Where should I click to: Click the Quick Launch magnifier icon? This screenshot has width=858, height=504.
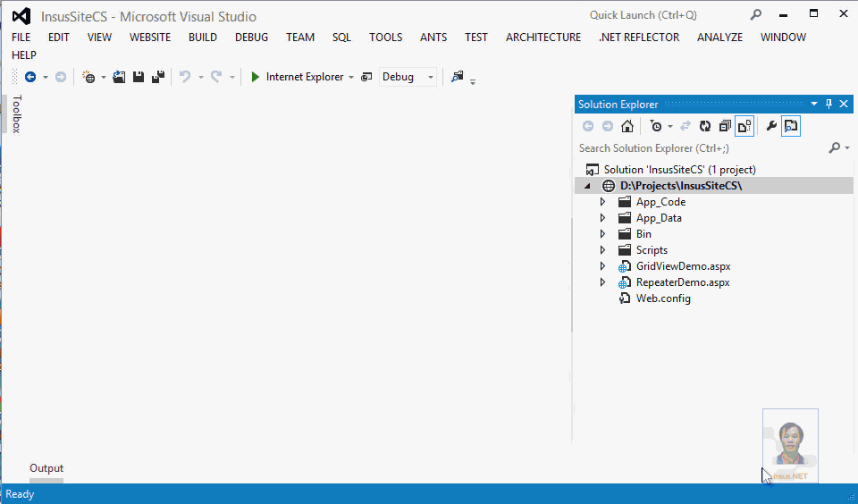[x=756, y=15]
